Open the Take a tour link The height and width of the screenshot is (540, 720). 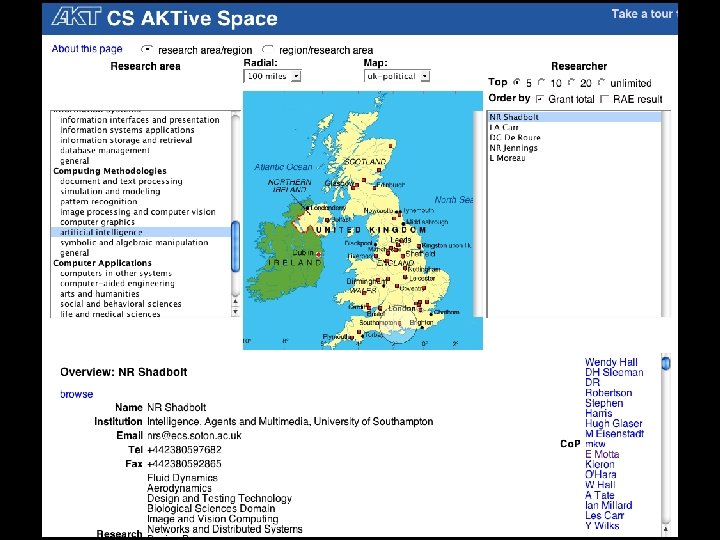click(644, 14)
